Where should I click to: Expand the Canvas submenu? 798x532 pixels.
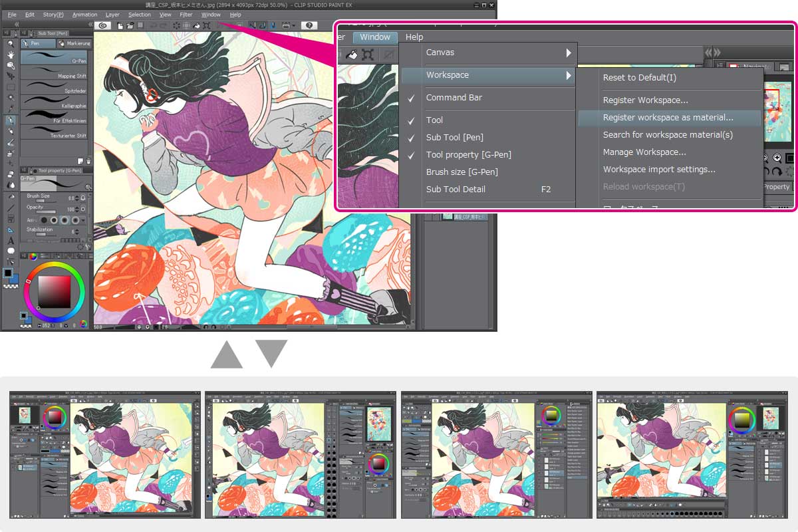tap(497, 53)
